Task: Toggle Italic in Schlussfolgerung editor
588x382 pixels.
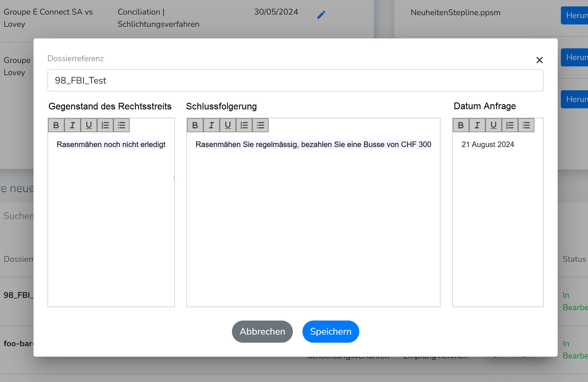Action: tap(212, 125)
